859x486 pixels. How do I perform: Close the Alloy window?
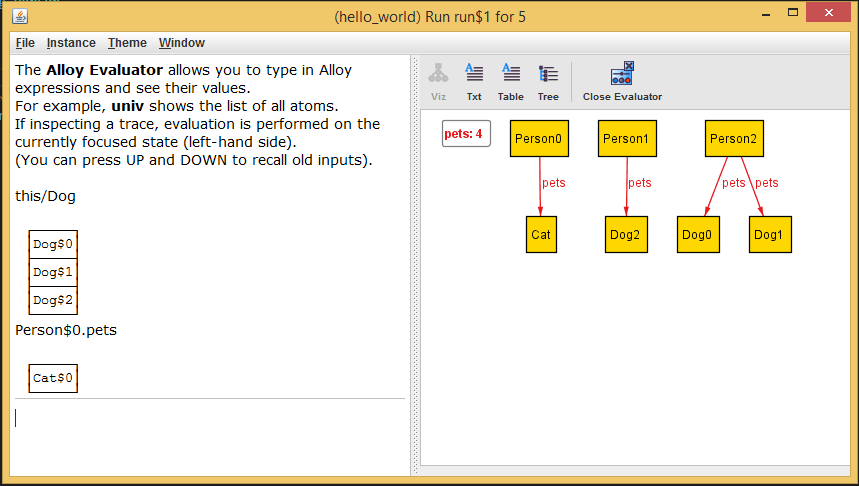(x=828, y=13)
